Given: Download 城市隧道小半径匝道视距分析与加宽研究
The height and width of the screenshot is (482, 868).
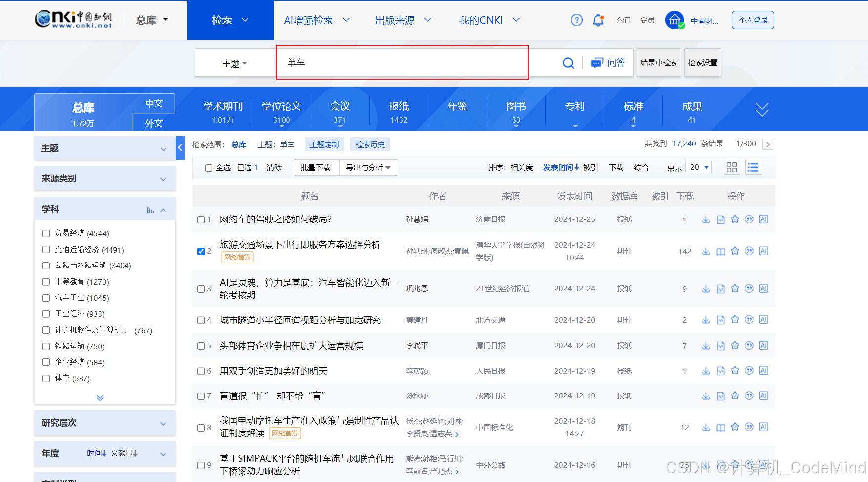Looking at the screenshot, I should click(706, 320).
